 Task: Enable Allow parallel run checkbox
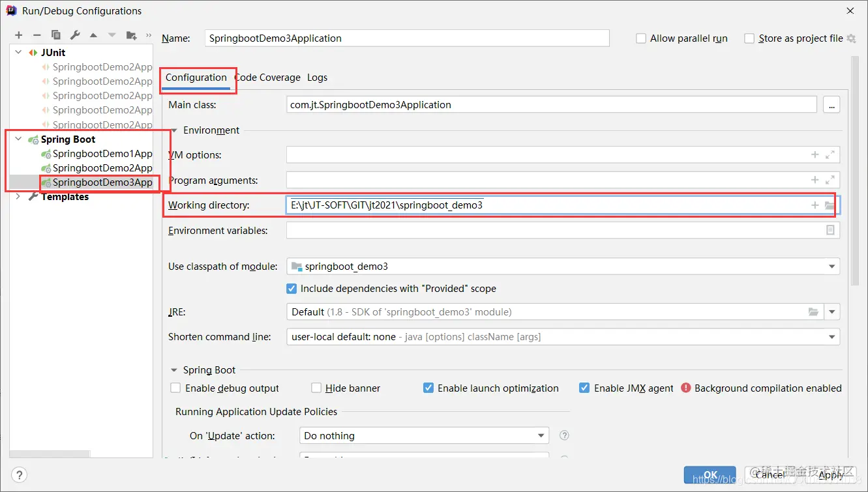pos(641,38)
